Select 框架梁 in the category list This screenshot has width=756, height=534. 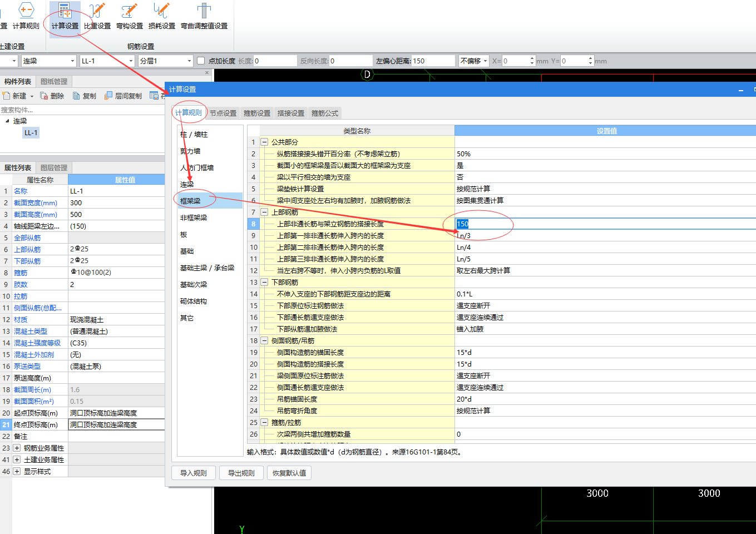[x=210, y=201]
